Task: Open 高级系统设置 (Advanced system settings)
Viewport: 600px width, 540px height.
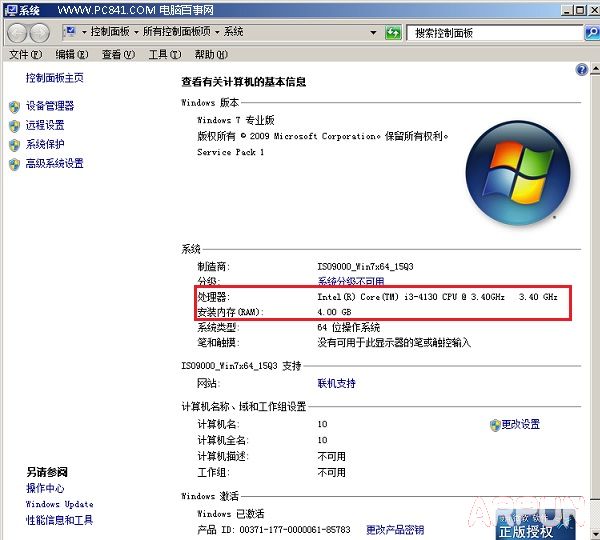Action: click(x=54, y=163)
